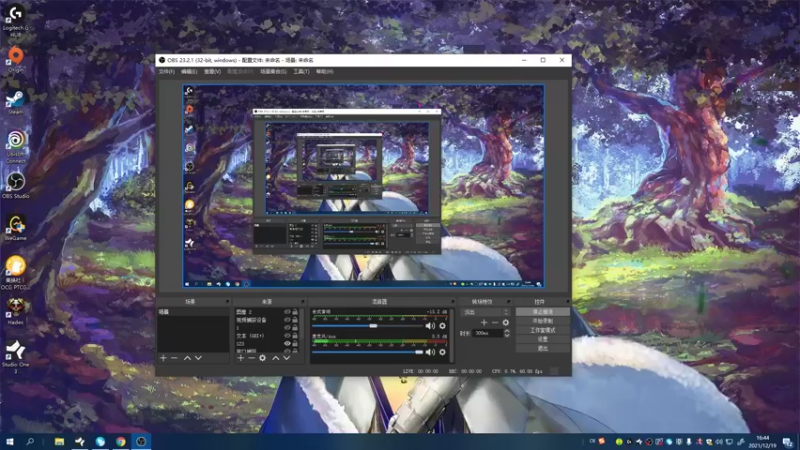Open Logitech G HUB desktop icon
The width and height of the screenshot is (800, 450).
(x=16, y=20)
